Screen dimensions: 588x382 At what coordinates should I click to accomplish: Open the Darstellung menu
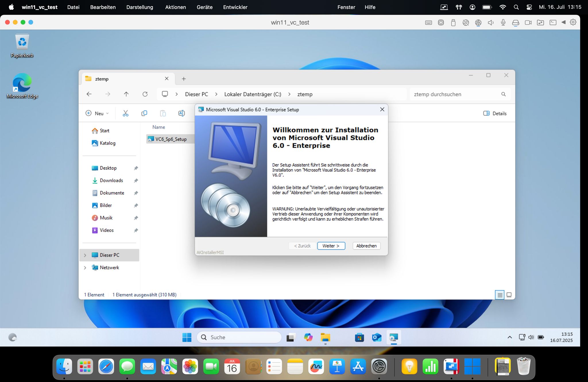coord(140,7)
